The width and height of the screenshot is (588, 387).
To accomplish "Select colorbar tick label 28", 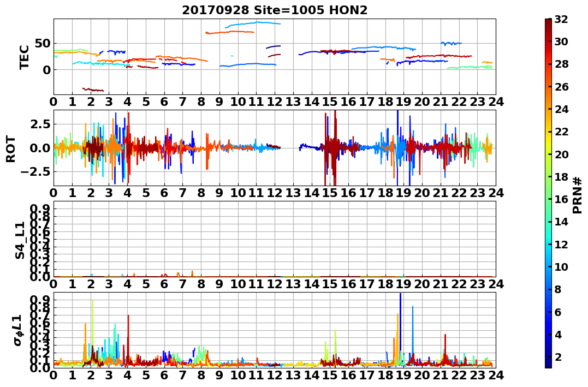I will tap(561, 64).
